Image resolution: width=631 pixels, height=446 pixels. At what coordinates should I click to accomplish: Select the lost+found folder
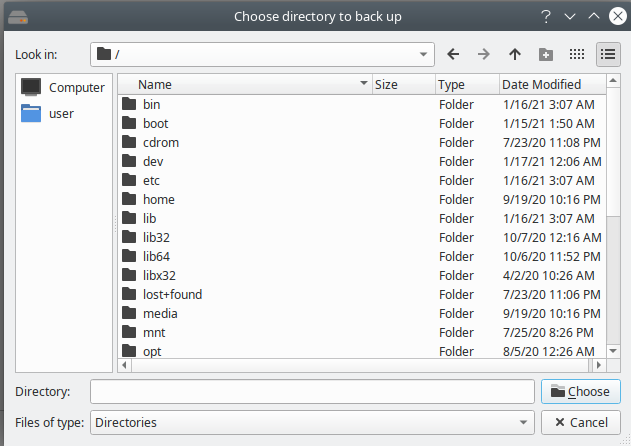pyautogui.click(x=173, y=294)
